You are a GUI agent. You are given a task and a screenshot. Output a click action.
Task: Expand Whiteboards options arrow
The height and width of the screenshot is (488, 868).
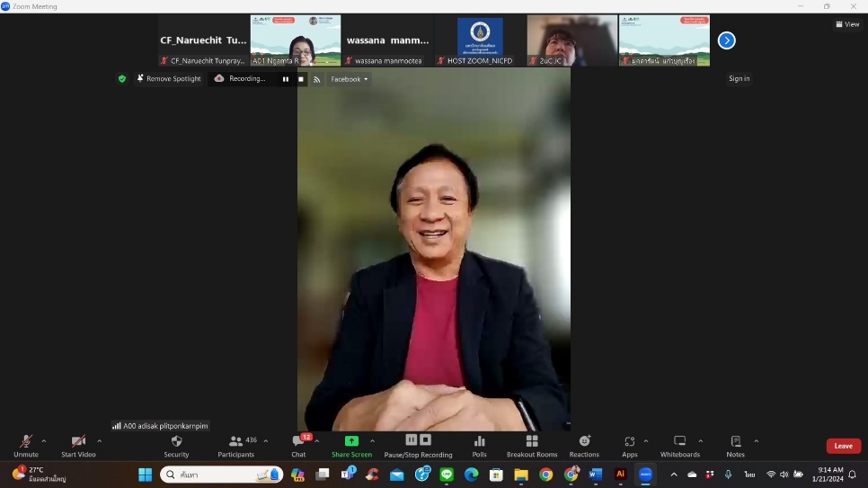(x=700, y=441)
